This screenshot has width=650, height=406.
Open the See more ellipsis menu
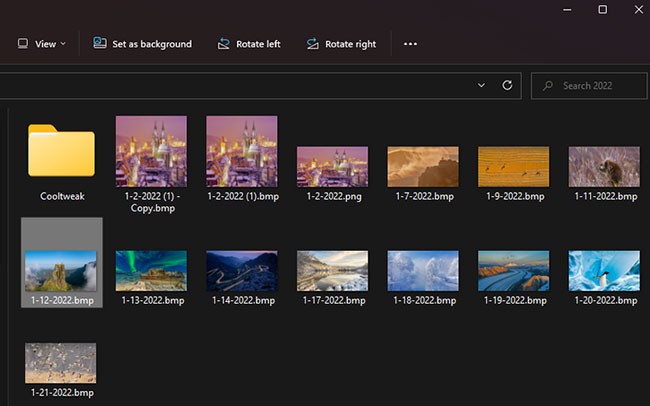[x=410, y=44]
